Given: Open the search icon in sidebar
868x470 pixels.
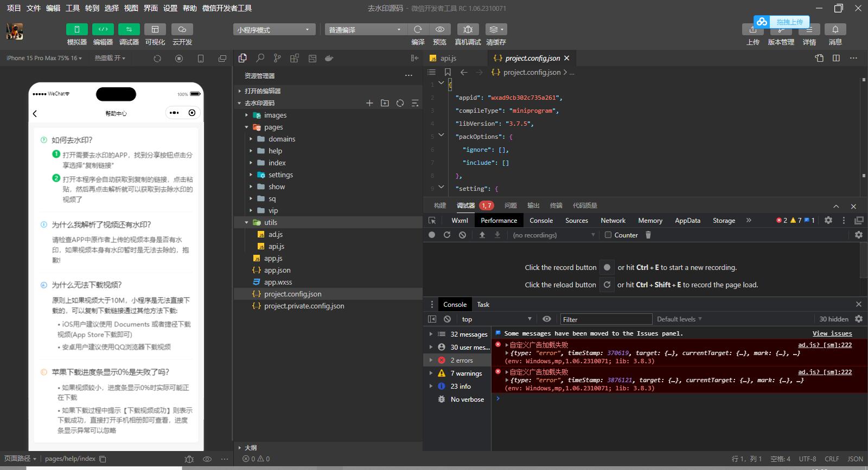Looking at the screenshot, I should [260, 58].
